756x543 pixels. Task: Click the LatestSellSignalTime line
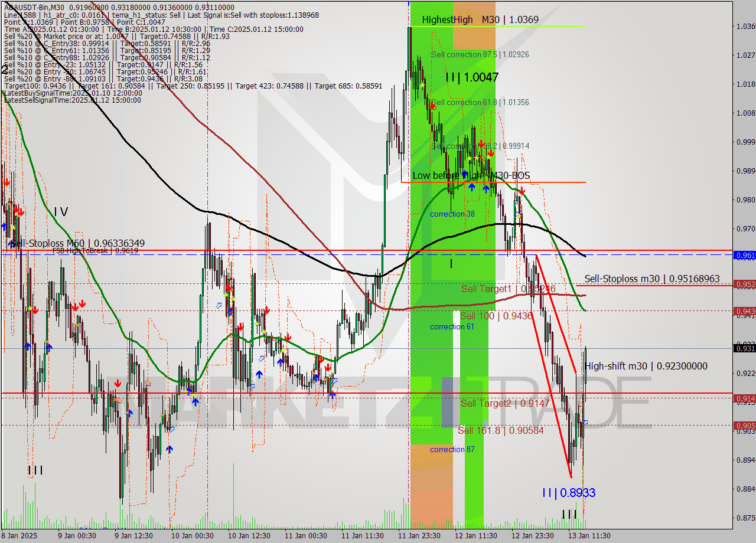[73, 100]
